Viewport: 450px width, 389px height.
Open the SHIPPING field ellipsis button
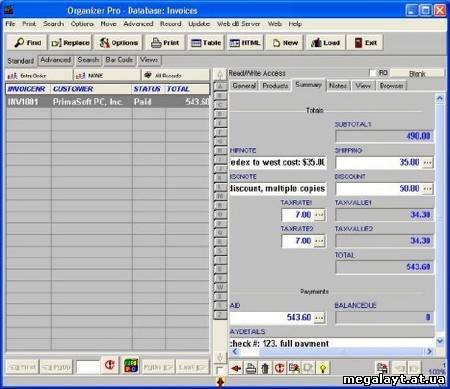click(427, 163)
